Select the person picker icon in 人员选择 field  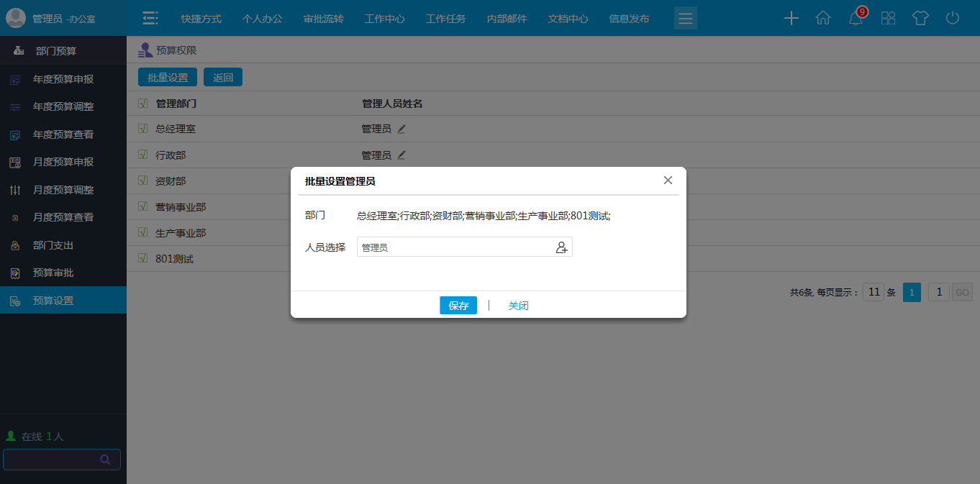(x=561, y=247)
